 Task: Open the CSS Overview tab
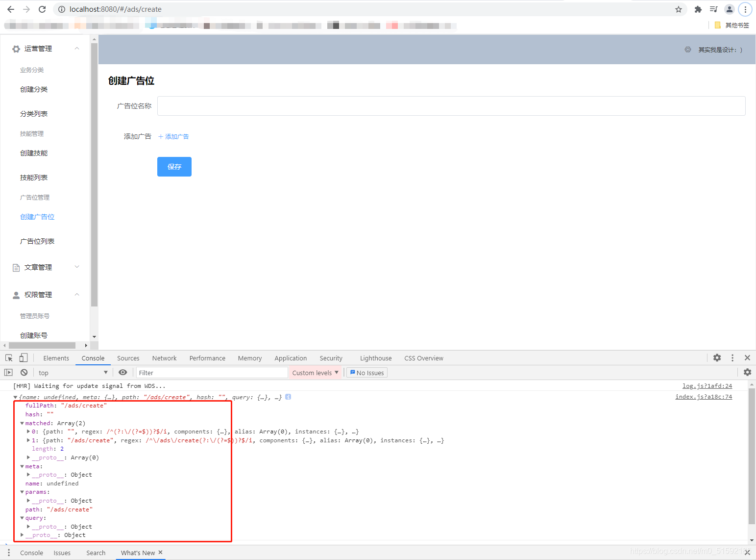424,358
